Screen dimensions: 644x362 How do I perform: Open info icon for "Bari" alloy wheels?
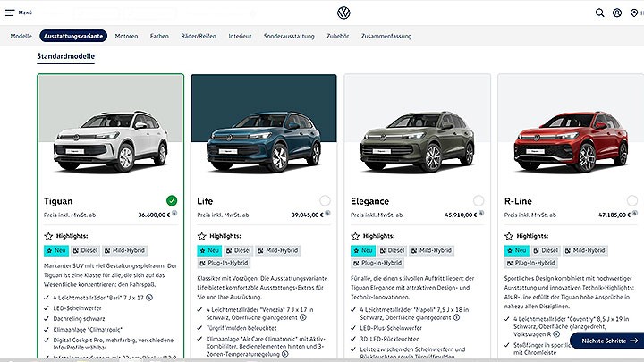(x=149, y=298)
